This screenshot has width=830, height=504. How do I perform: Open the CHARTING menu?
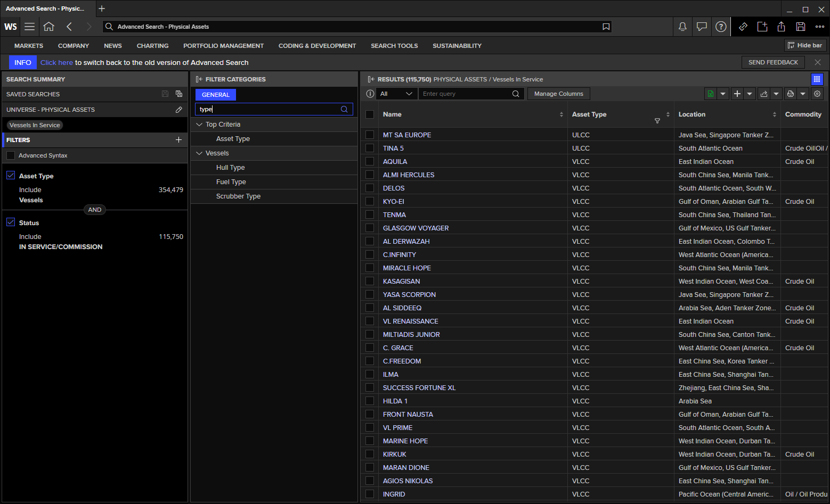[152, 46]
